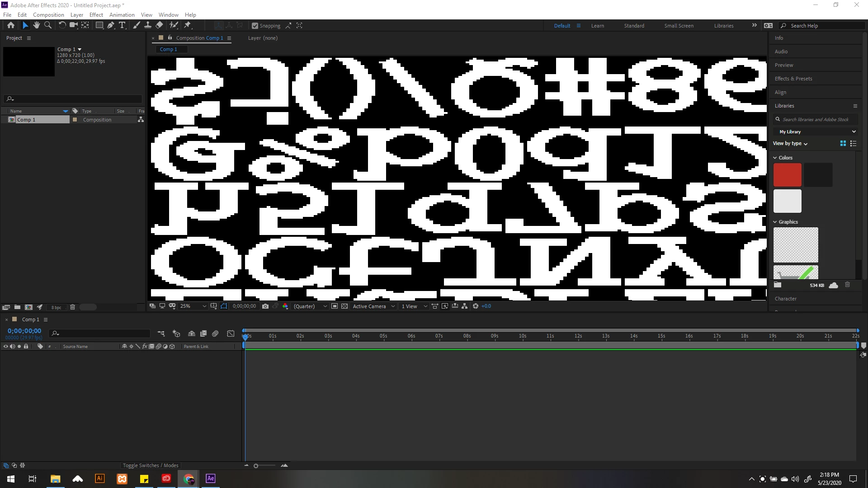
Task: Select the Horizontal Type tool
Action: [x=122, y=25]
